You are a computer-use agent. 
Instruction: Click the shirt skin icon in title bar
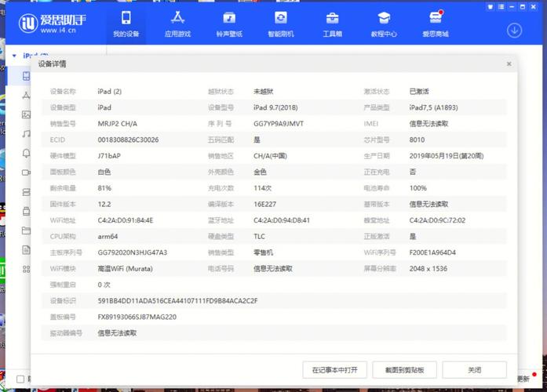pos(490,6)
